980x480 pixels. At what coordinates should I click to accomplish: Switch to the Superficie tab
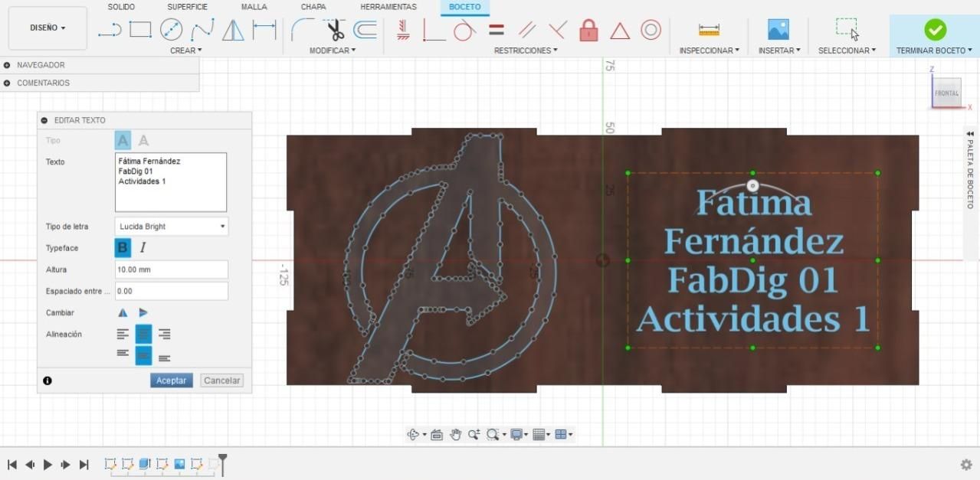tap(187, 7)
